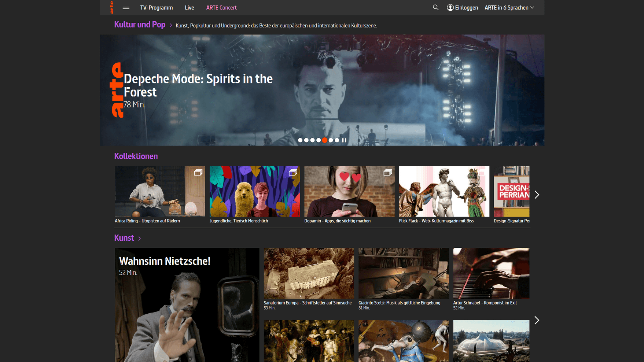Open the search magnifier icon
Screen dimensions: 644x362
tap(435, 7)
